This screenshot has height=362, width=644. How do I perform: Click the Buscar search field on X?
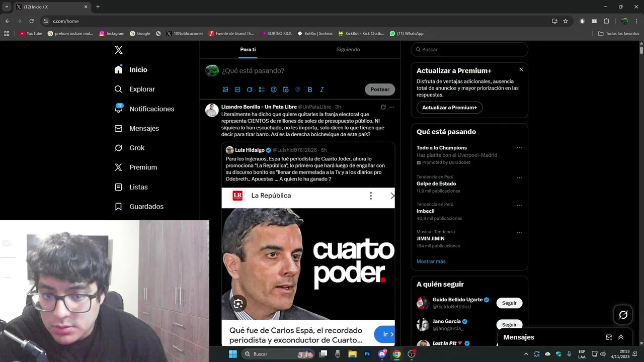pos(469,50)
